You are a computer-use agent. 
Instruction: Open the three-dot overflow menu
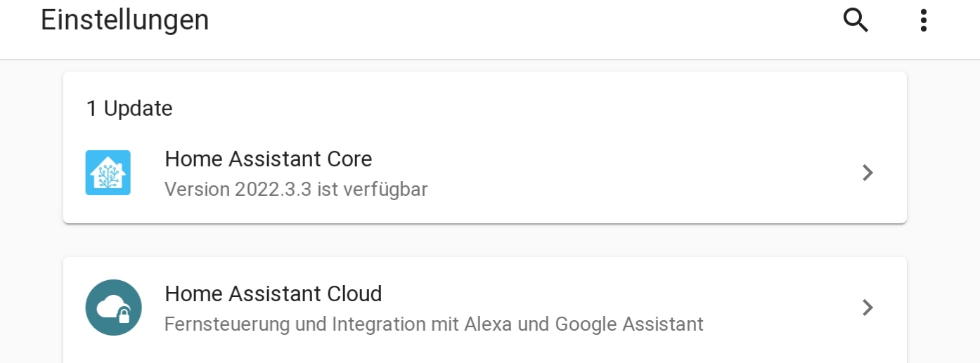[924, 20]
